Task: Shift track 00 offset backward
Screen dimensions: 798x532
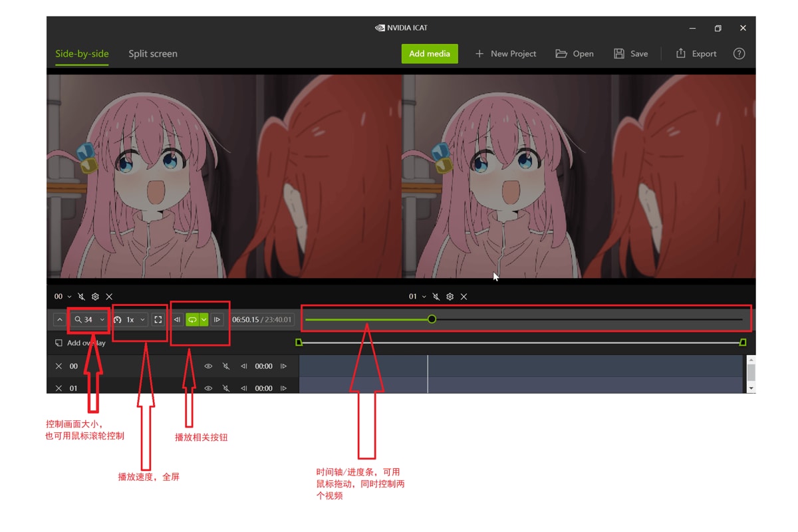Action: pyautogui.click(x=244, y=366)
